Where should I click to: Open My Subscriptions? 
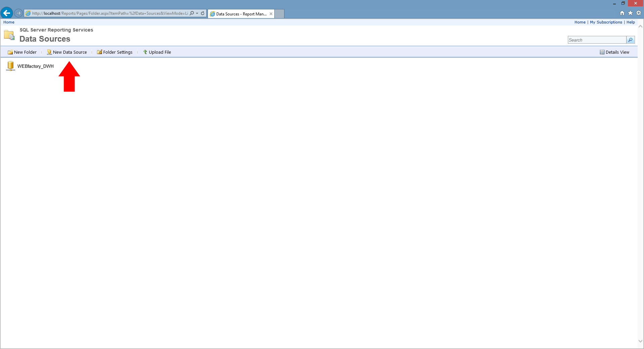click(606, 22)
